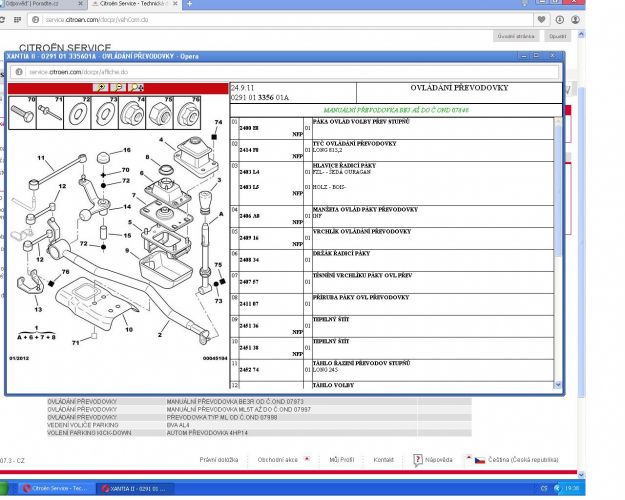Click the system tray icon beside the clock
Viewport: 625px width, 500px height.
pyautogui.click(x=557, y=488)
